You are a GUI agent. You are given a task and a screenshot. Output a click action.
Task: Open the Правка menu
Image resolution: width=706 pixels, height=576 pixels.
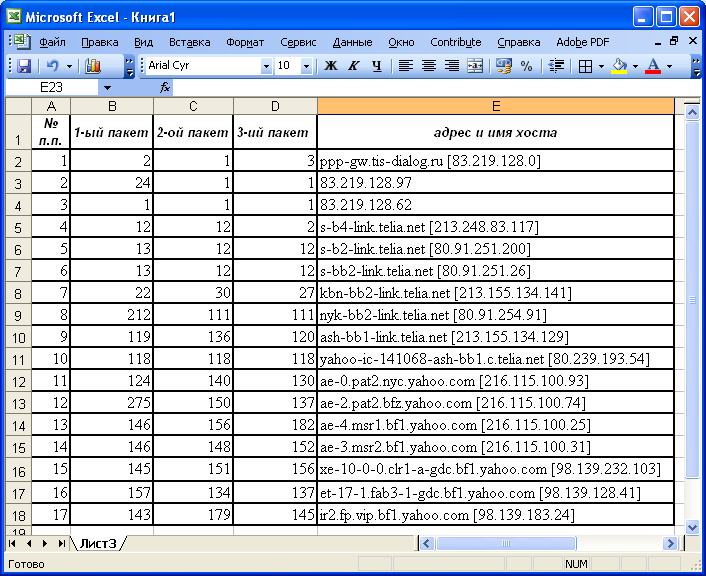tap(100, 42)
